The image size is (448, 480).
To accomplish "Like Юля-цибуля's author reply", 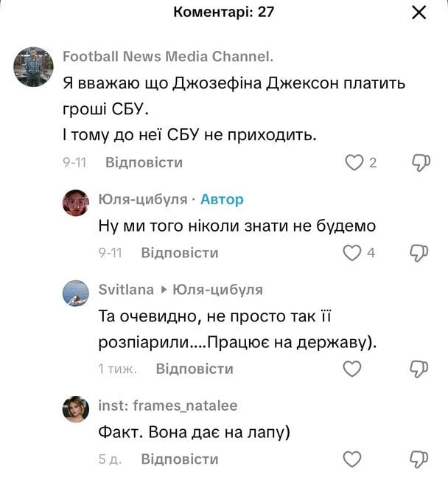I will pyautogui.click(x=353, y=253).
